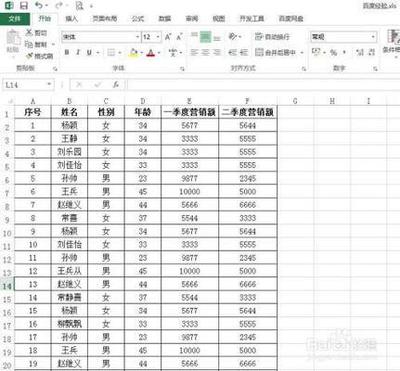The height and width of the screenshot is (371, 400).
Task: Toggle Top Align
Action: click(194, 36)
